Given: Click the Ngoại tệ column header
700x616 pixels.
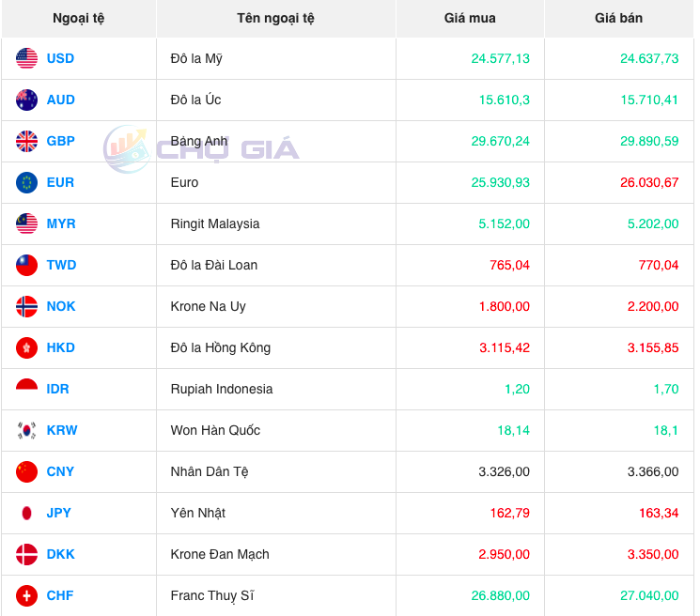Looking at the screenshot, I should (79, 18).
